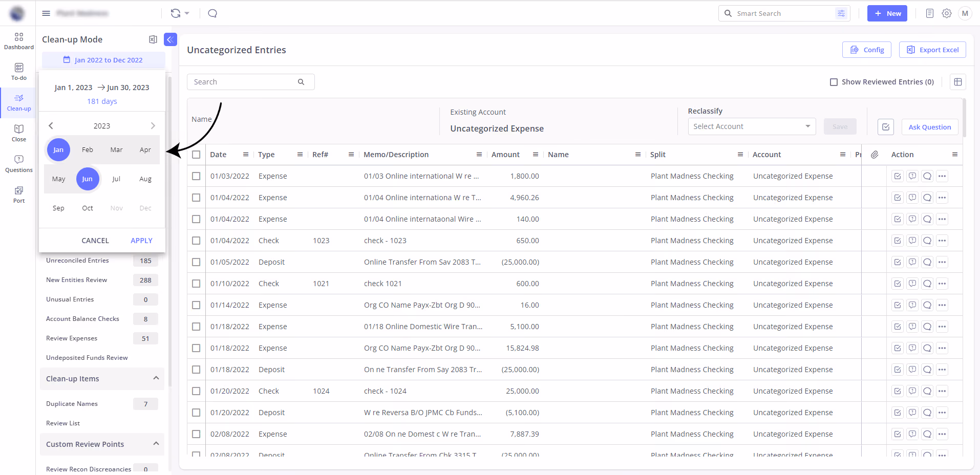Collapse the Custom Review Points section
The width and height of the screenshot is (980, 475).
[156, 444]
